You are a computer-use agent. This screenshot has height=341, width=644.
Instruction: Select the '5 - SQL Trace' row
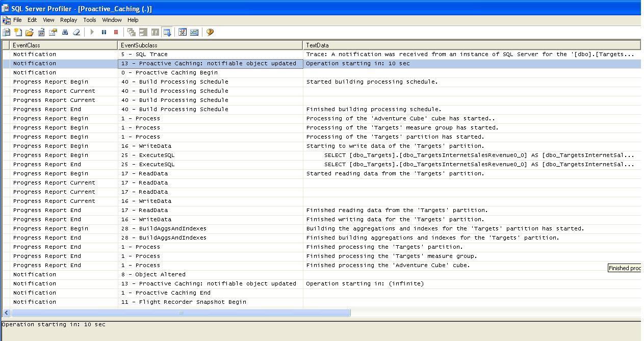pos(321,54)
